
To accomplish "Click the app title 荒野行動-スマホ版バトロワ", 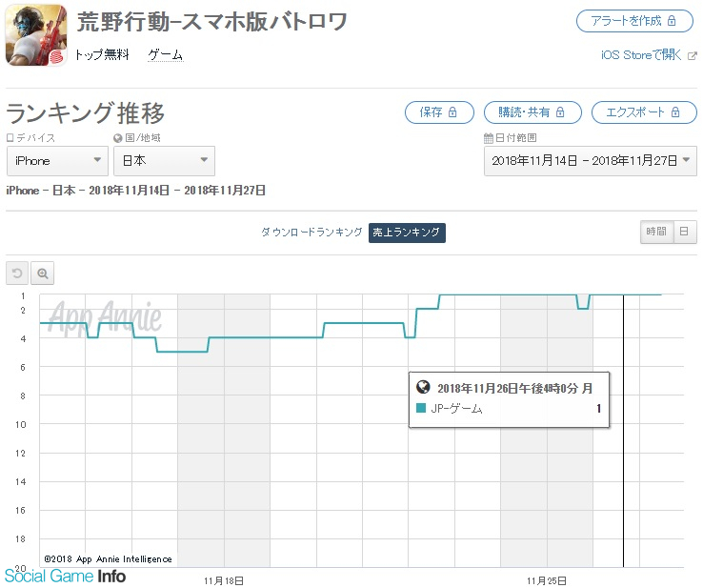I will 212,22.
